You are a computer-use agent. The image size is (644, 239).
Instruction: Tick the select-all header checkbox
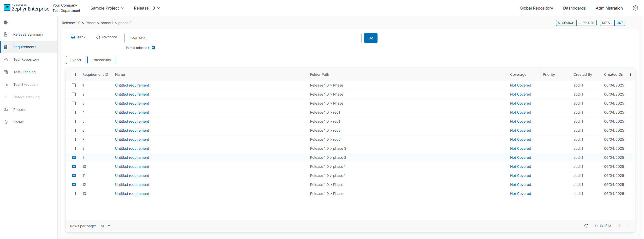point(74,74)
